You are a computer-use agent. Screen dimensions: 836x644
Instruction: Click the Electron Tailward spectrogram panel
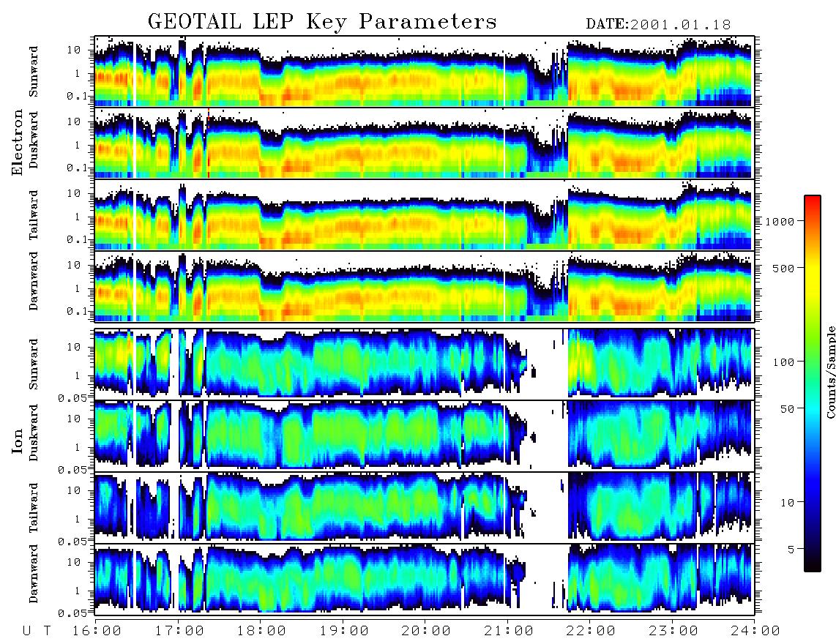pyautogui.click(x=425, y=214)
